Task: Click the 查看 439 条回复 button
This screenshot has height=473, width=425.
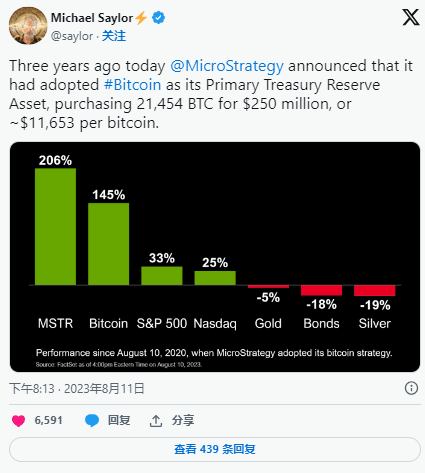Action: tap(215, 449)
